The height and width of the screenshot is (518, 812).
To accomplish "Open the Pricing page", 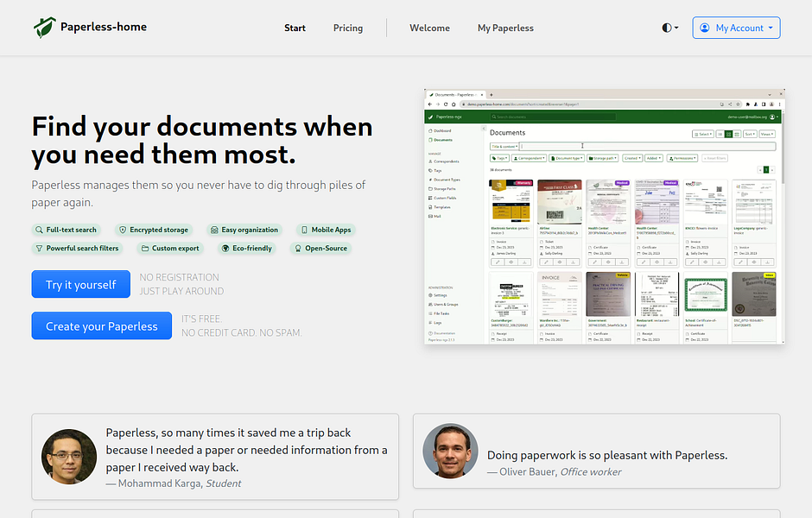I will coord(347,28).
